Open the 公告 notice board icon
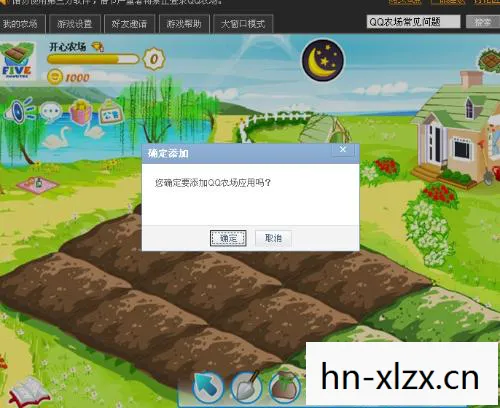Image resolution: width=500 pixels, height=408 pixels. tap(111, 112)
